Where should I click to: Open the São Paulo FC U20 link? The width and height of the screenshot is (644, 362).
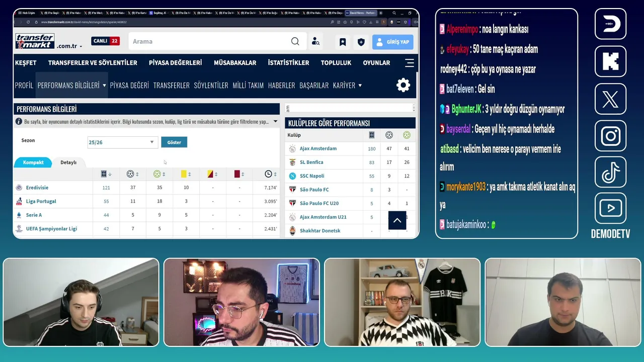[319, 203]
